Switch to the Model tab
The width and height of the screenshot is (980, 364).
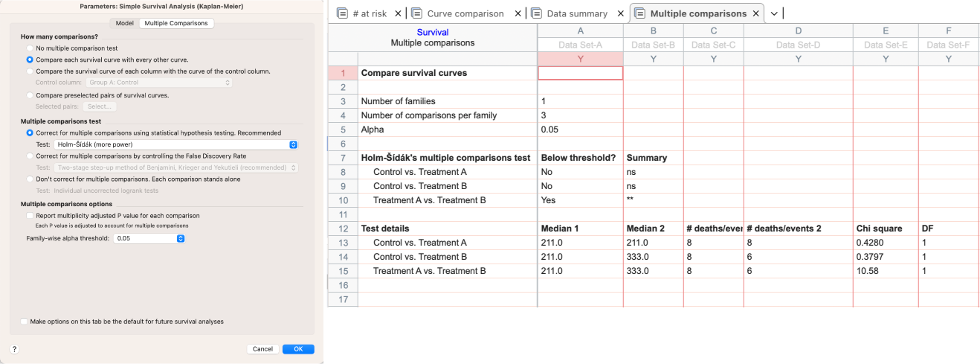pyautogui.click(x=124, y=23)
